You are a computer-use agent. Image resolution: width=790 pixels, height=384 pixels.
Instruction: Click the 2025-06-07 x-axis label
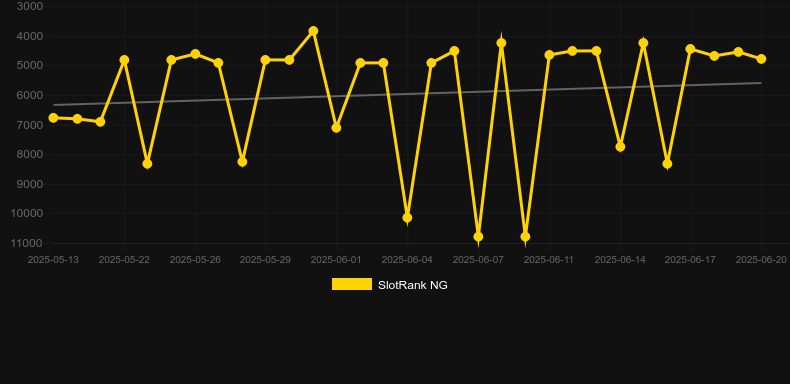click(478, 260)
